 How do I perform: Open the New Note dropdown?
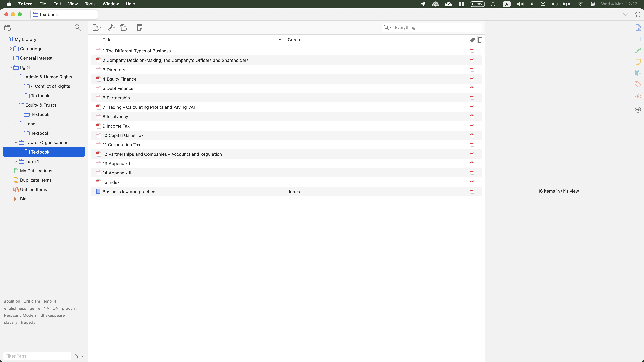coord(142,27)
